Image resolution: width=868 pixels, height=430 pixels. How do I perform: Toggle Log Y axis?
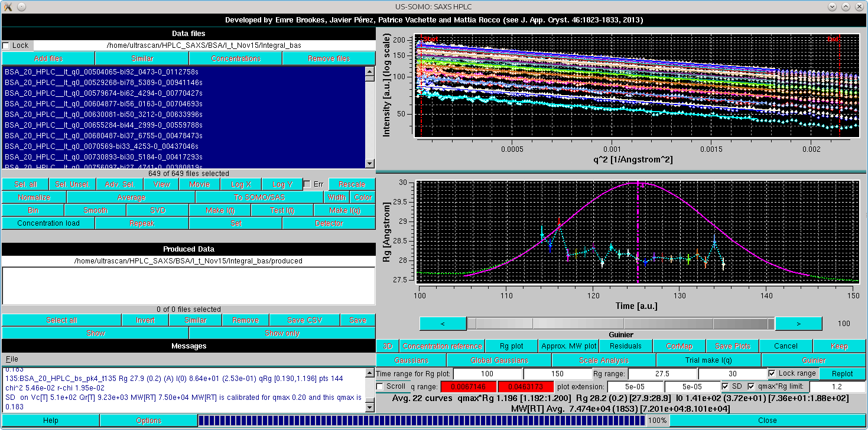(282, 184)
